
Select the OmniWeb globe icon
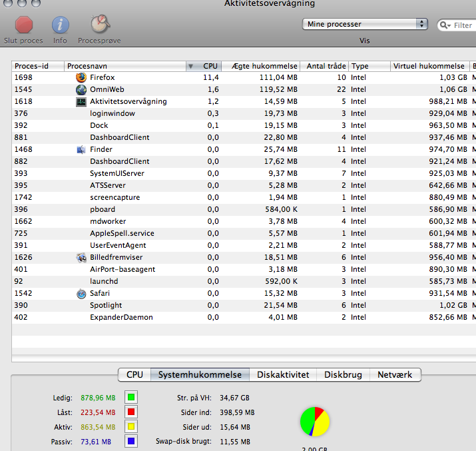(81, 89)
